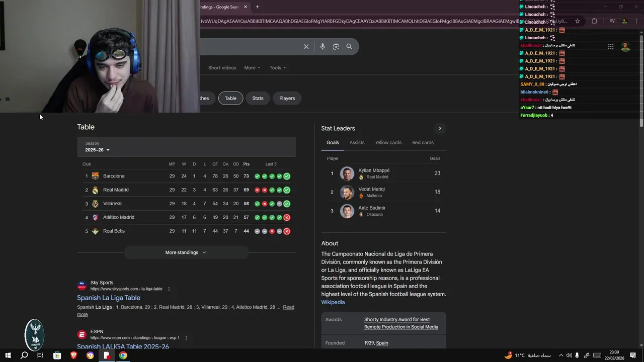
Task: Close the Google Search tab
Action: tap(246, 7)
